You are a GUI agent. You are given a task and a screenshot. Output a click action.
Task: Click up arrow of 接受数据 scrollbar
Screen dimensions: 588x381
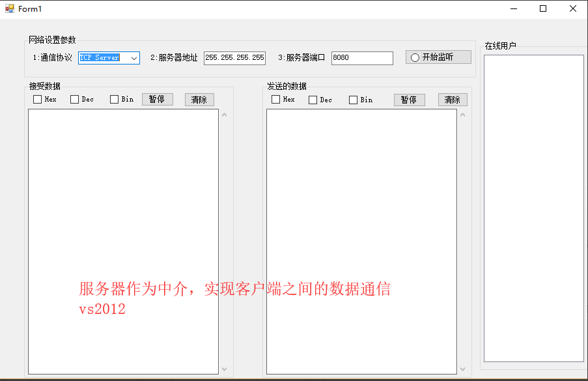(x=224, y=115)
